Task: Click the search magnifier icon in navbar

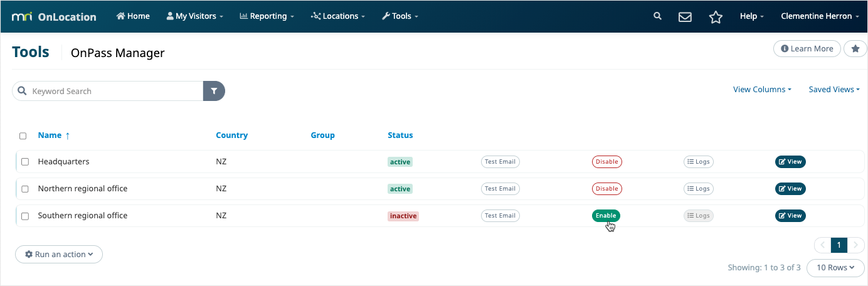Action: [657, 16]
